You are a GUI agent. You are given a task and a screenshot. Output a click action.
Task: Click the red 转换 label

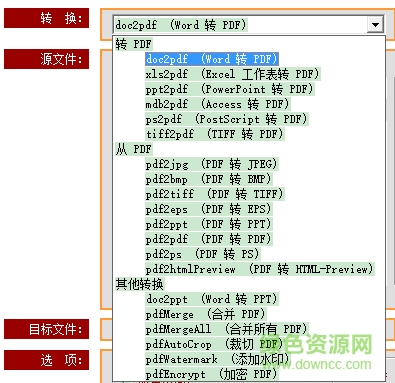point(46,18)
